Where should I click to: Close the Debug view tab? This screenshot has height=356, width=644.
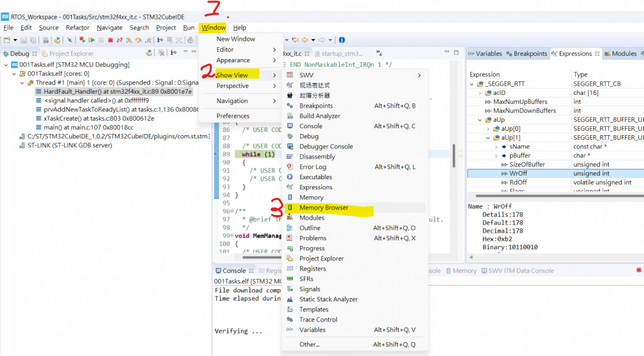point(35,54)
